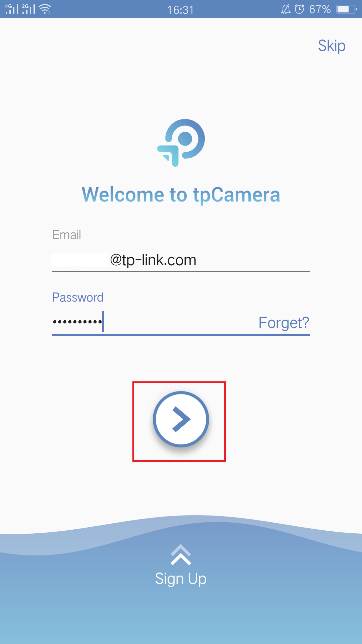Viewport: 362px width, 644px height.
Task: Tap the Password field label
Action: [x=78, y=298]
